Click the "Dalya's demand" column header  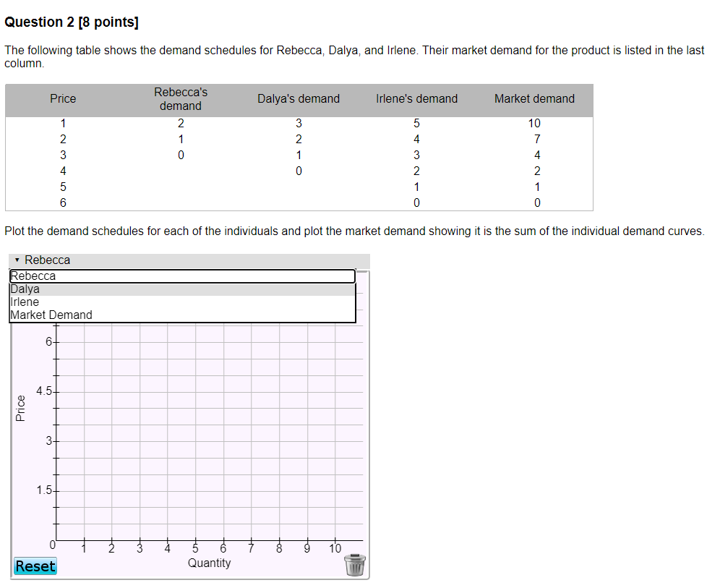pyautogui.click(x=299, y=99)
